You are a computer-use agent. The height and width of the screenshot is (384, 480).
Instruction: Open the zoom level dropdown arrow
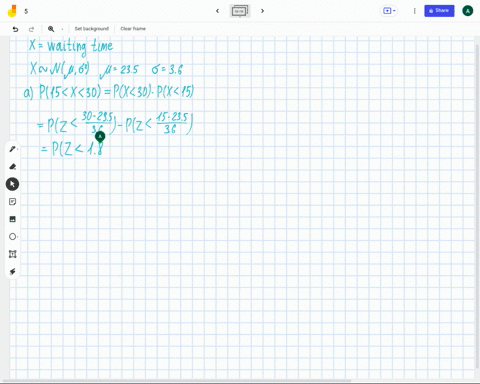pos(62,29)
